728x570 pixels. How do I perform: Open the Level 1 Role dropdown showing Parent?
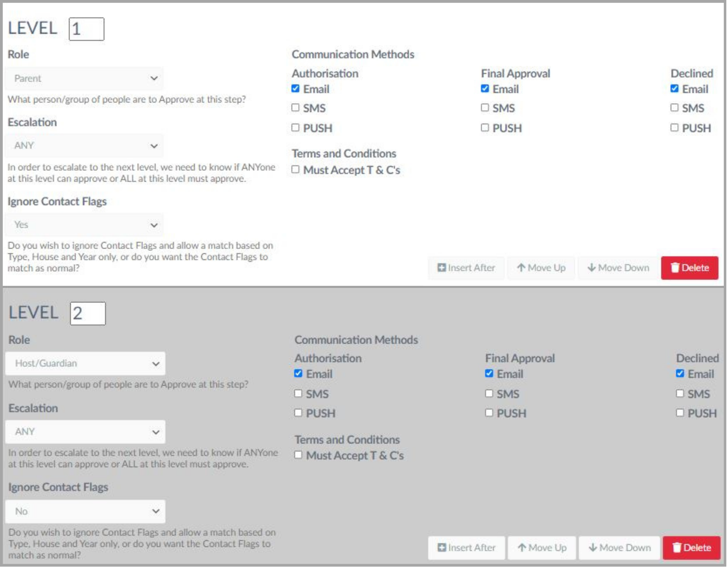point(84,78)
